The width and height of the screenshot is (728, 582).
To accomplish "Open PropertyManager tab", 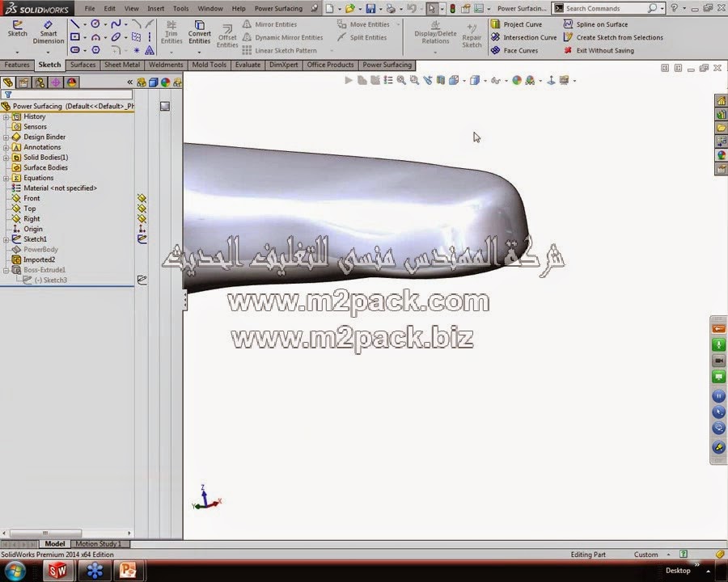I will point(23,82).
